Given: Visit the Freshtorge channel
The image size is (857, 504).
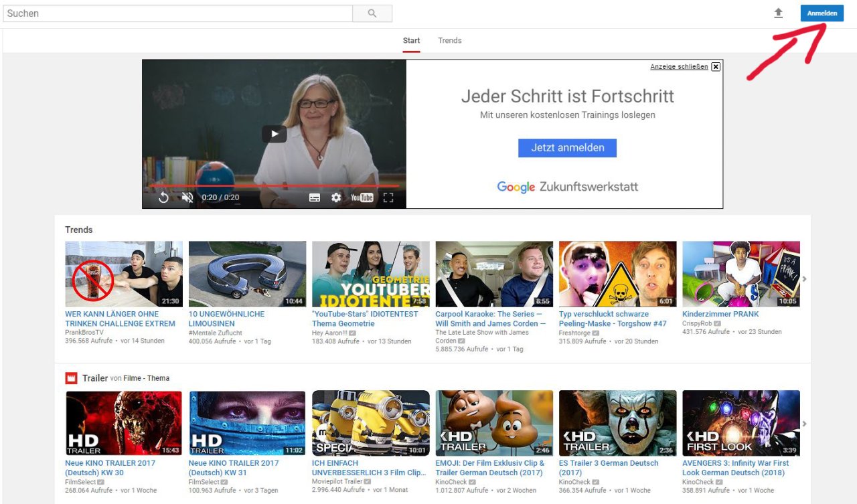Looking at the screenshot, I should point(575,332).
